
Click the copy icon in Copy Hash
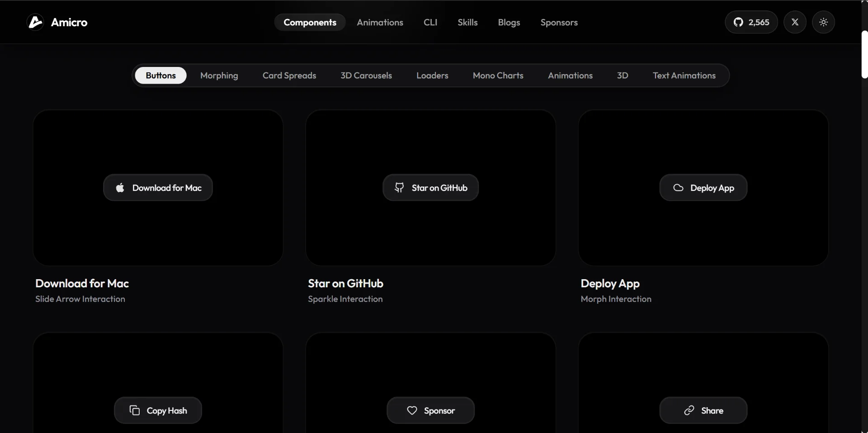point(135,410)
